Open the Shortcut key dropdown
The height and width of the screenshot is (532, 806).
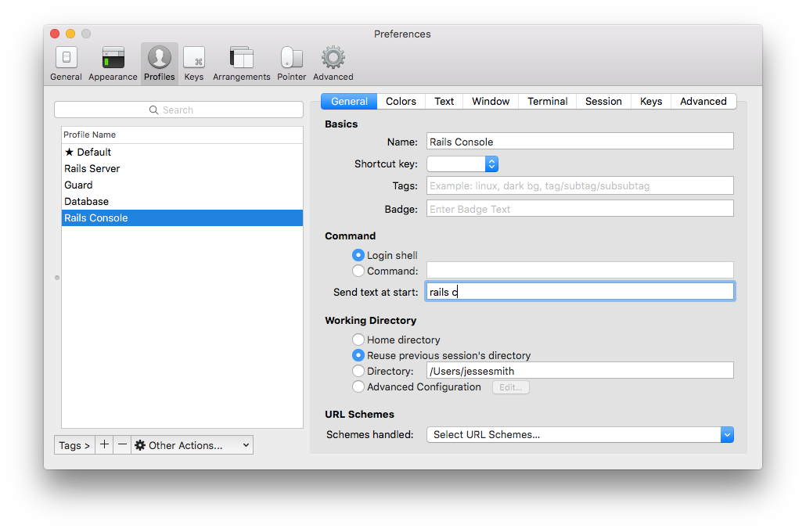[x=462, y=164]
